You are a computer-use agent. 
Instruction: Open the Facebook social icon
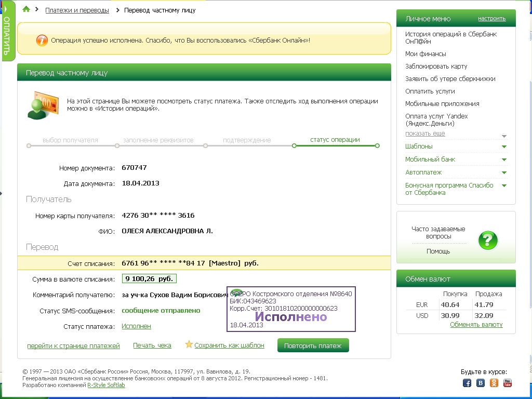click(467, 383)
